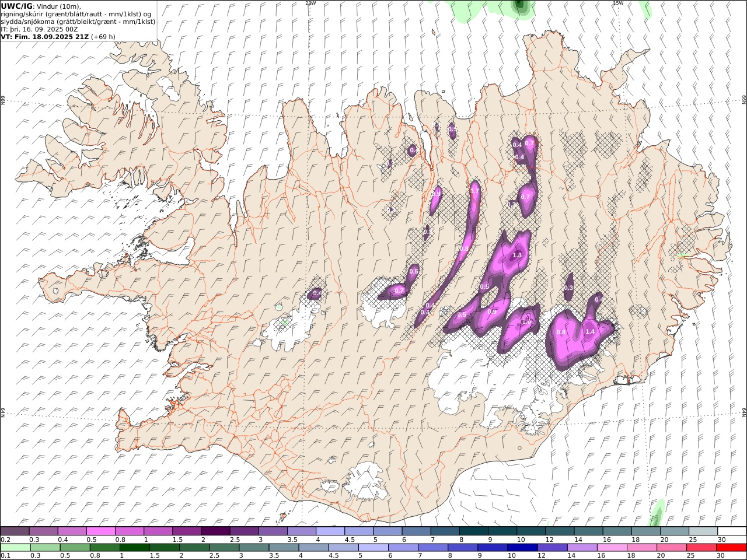Click the white swatch labeled 30 in top legend

[732, 531]
